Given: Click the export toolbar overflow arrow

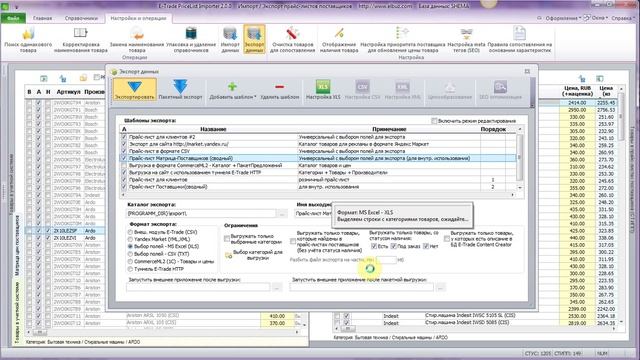Looking at the screenshot, I should [531, 105].
